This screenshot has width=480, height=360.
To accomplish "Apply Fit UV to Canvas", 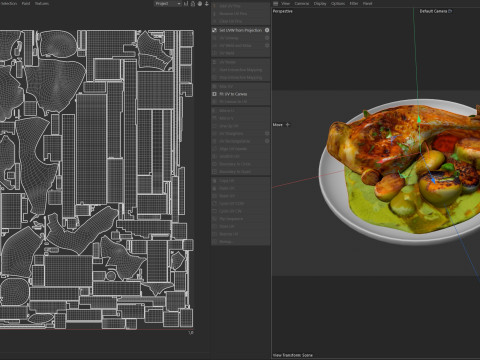I will point(233,94).
